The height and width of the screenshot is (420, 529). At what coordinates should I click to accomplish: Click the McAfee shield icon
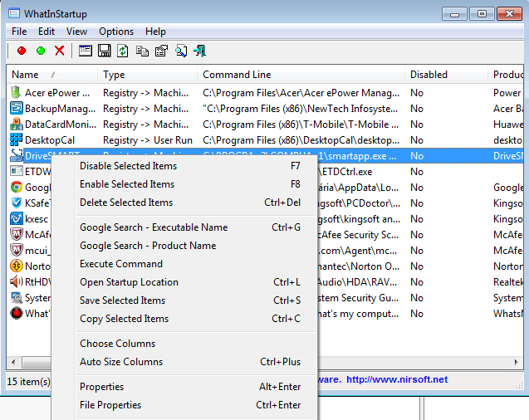coord(17,234)
